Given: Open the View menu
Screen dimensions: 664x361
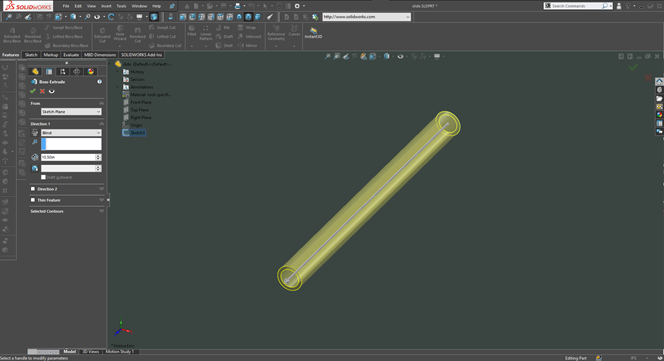Looking at the screenshot, I should 91,6.
